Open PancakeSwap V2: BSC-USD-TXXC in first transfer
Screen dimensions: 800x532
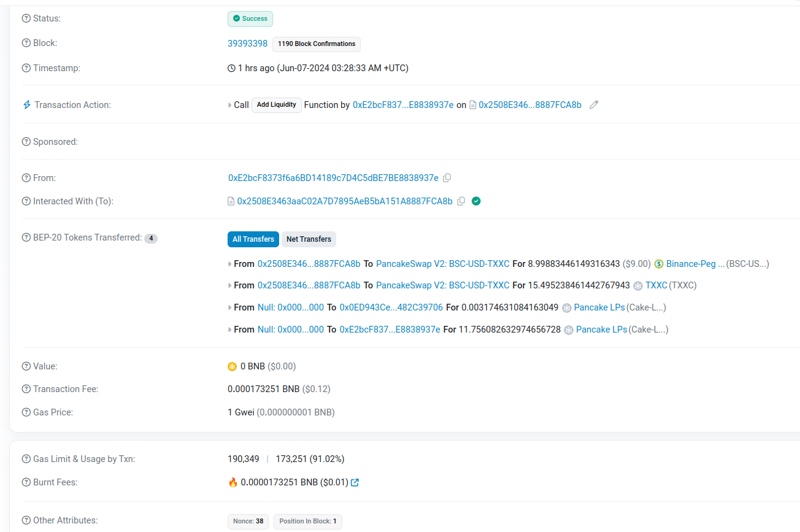[x=443, y=264]
